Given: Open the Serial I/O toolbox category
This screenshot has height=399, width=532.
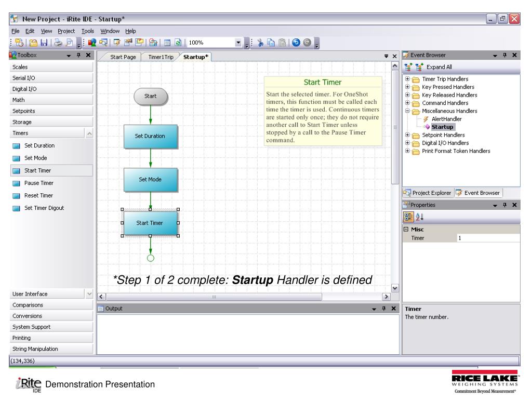Looking at the screenshot, I should 51,78.
